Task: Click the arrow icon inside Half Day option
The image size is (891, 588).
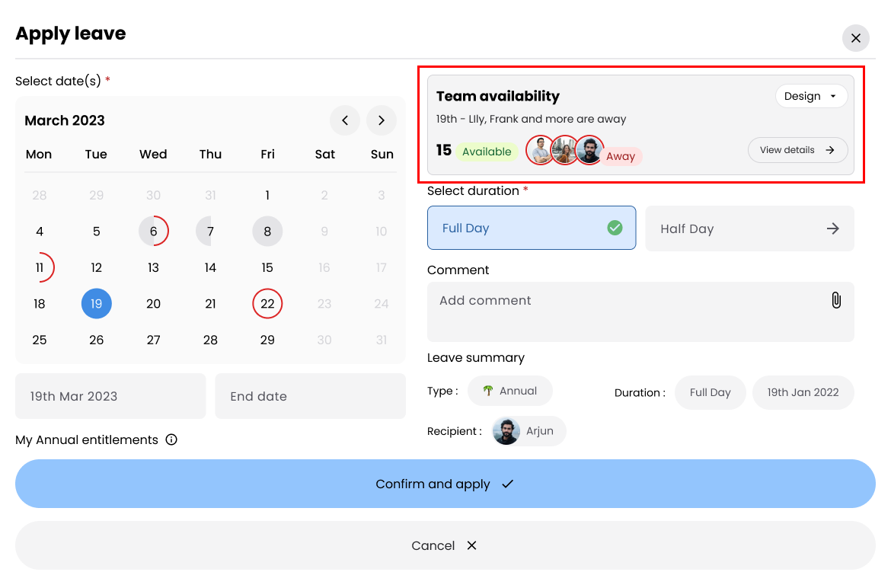Action: point(834,228)
